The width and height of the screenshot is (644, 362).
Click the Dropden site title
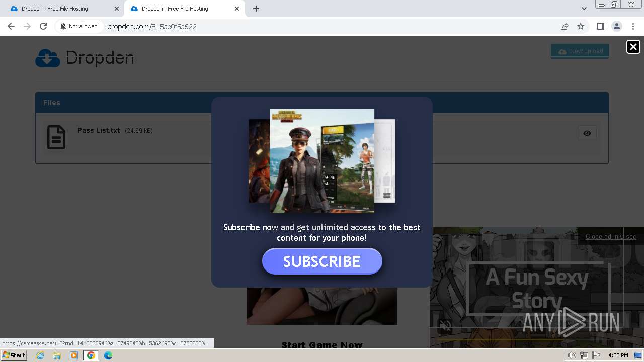100,58
